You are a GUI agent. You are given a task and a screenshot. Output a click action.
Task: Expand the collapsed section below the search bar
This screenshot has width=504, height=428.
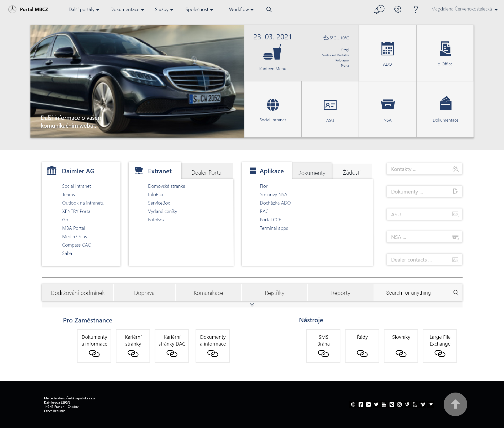tap(252, 305)
